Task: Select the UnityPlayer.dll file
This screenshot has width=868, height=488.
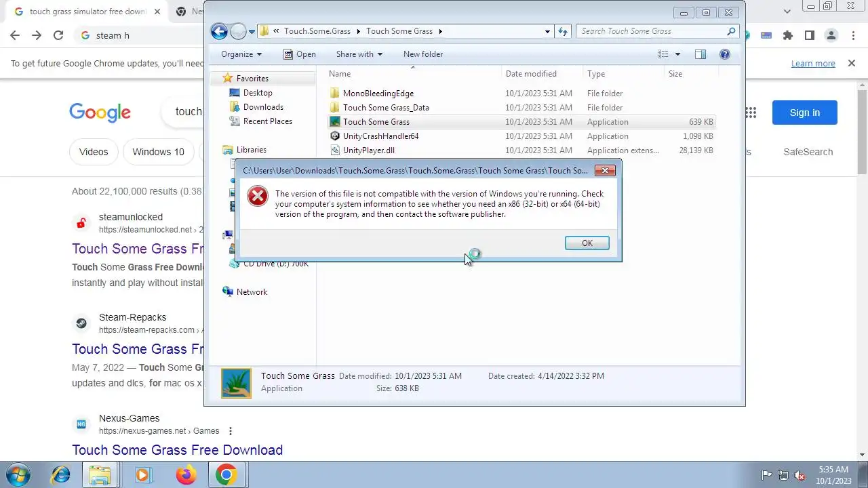Action: (x=368, y=150)
